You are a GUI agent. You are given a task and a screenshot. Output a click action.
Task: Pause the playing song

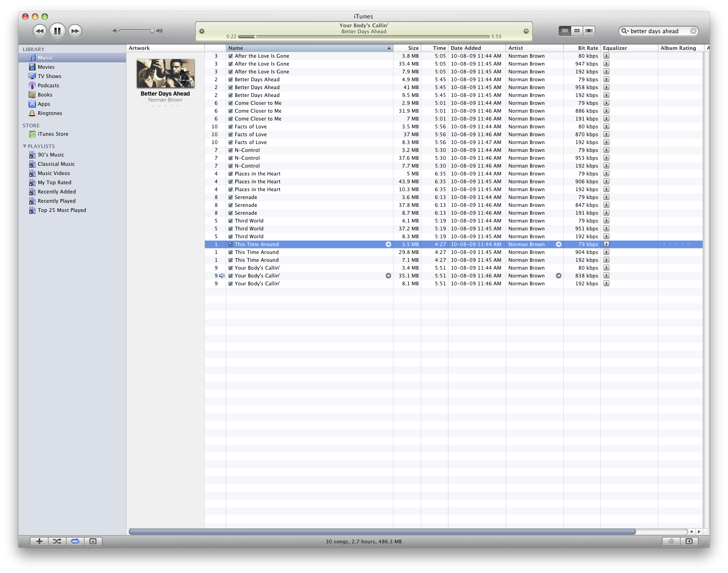(57, 31)
